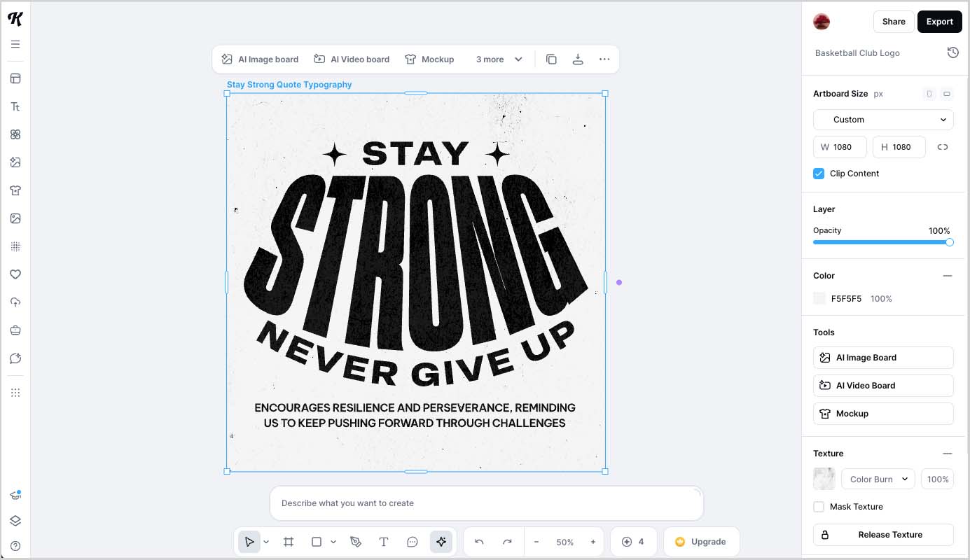Enable the Mask Texture checkbox

tap(819, 507)
